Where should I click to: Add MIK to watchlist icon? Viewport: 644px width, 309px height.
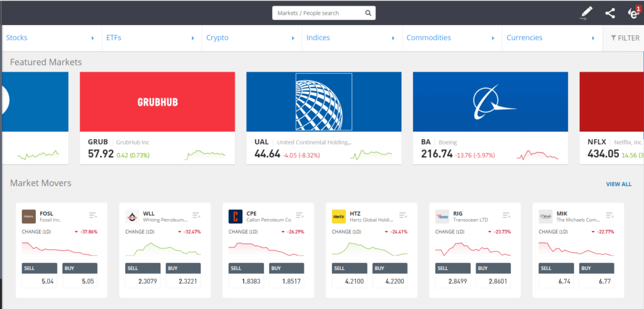coord(610,215)
